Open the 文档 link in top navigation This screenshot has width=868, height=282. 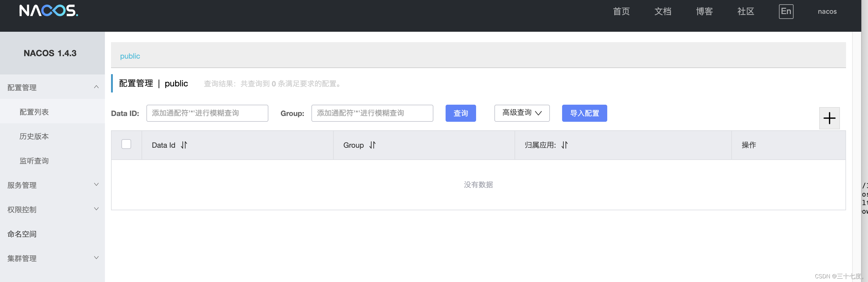[x=662, y=12]
